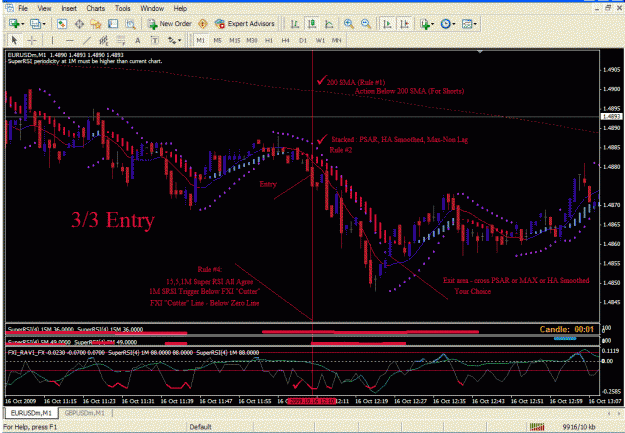Switch to M5 timeframe
Screen dimensions: 625x433
[217, 40]
